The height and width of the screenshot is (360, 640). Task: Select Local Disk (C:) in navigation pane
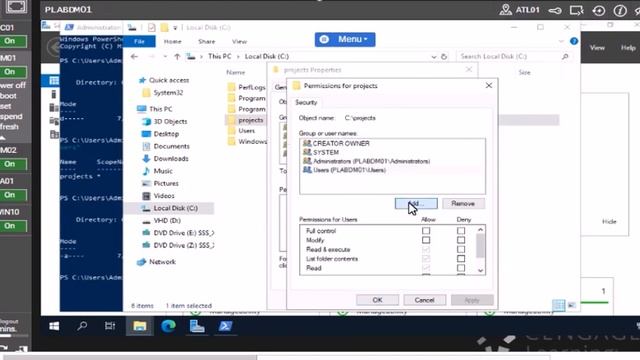pos(169,208)
